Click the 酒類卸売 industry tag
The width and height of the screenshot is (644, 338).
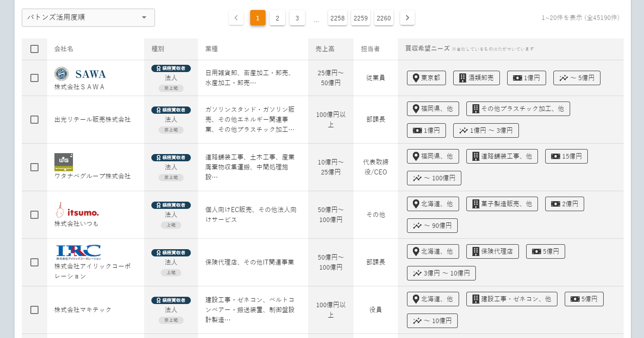tap(476, 78)
